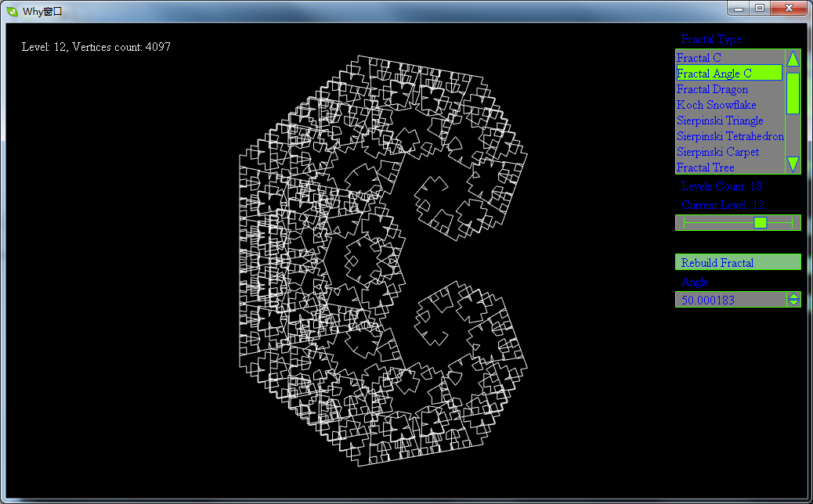This screenshot has width=813, height=504.
Task: Click the Rebuild Fractal button
Action: tap(738, 262)
